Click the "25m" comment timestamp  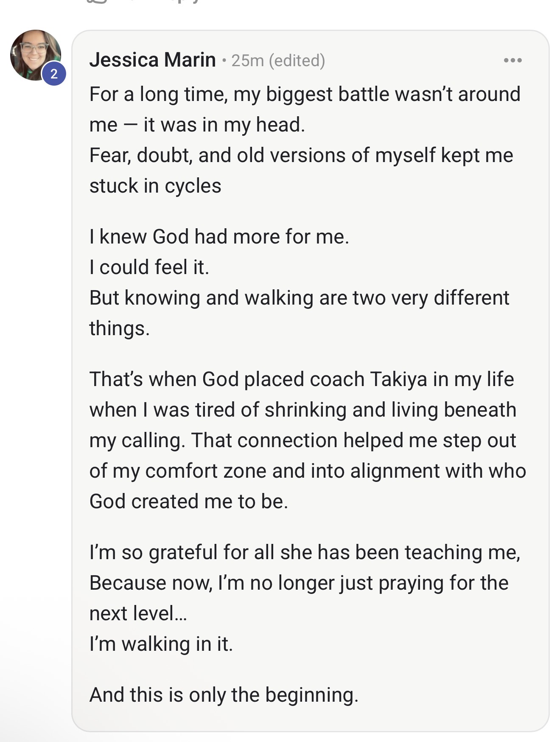247,61
